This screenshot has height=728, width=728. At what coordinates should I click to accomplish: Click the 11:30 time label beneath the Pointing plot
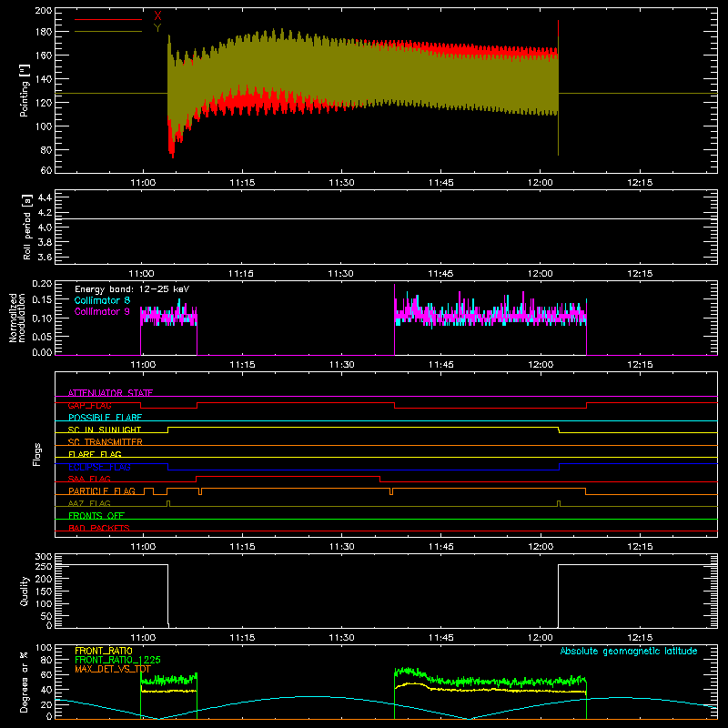coord(342,183)
